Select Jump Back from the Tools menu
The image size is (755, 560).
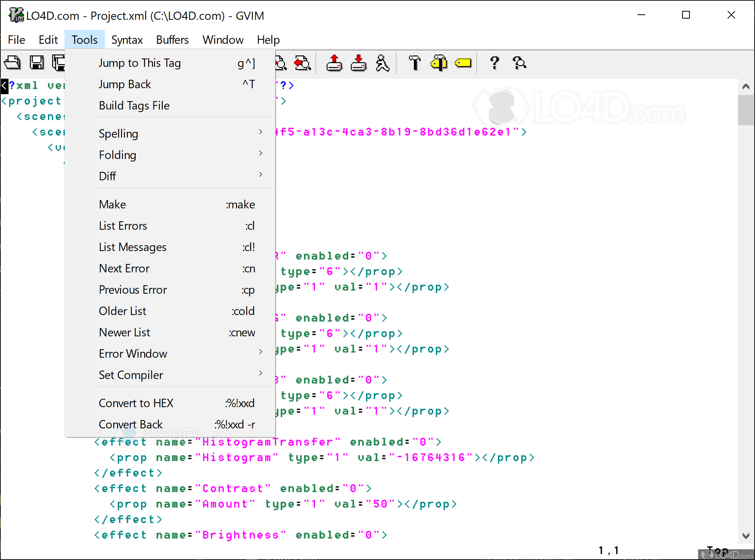coord(125,84)
